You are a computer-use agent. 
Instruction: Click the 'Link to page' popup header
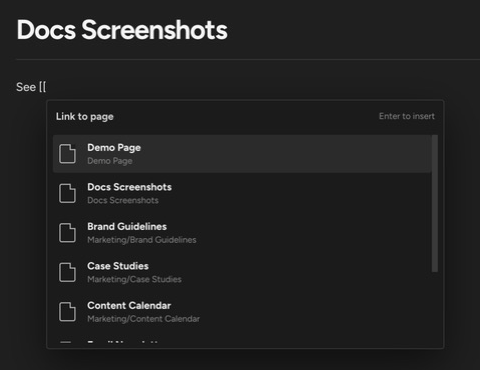[x=85, y=116]
